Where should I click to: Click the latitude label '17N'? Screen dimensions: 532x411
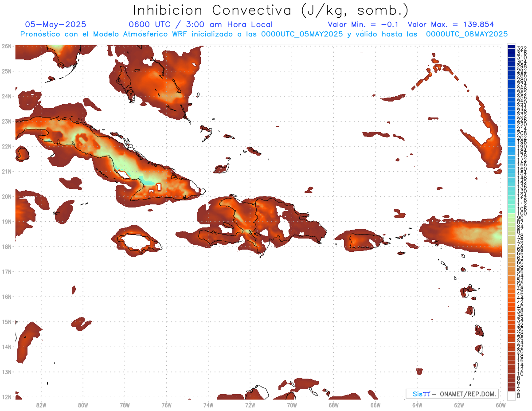[6, 271]
